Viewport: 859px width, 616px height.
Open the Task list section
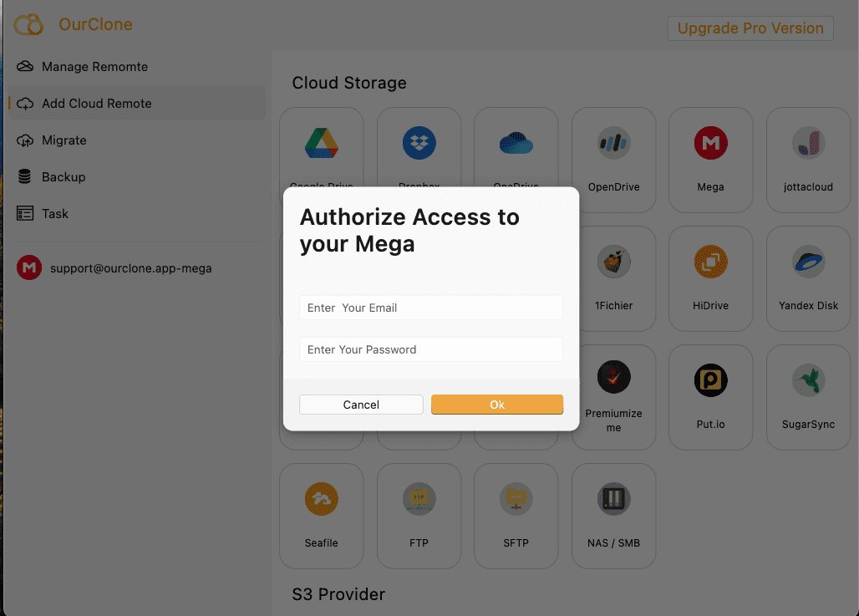coord(137,213)
